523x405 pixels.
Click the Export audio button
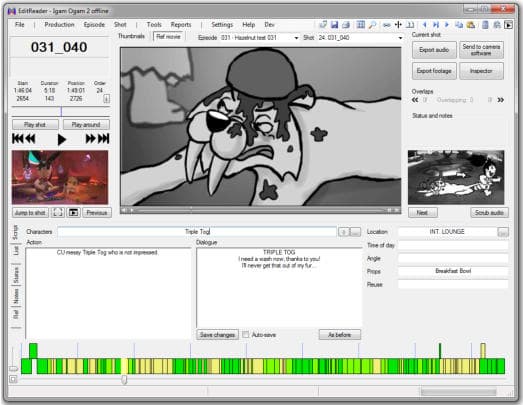coord(434,50)
